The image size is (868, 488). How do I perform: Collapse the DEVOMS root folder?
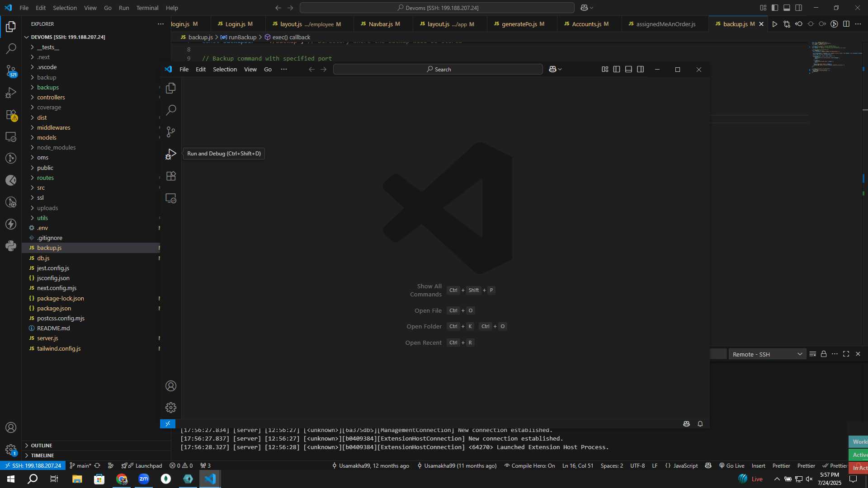tap(68, 37)
